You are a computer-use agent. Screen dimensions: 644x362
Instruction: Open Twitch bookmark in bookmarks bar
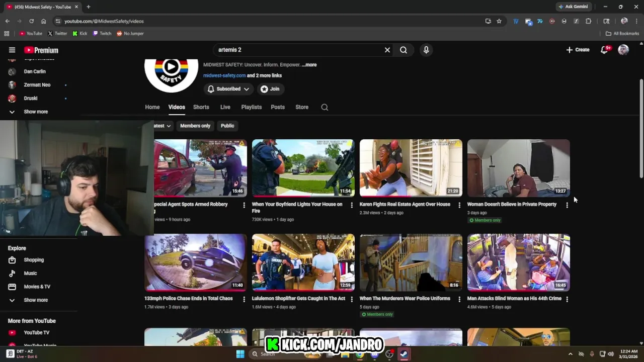click(102, 34)
